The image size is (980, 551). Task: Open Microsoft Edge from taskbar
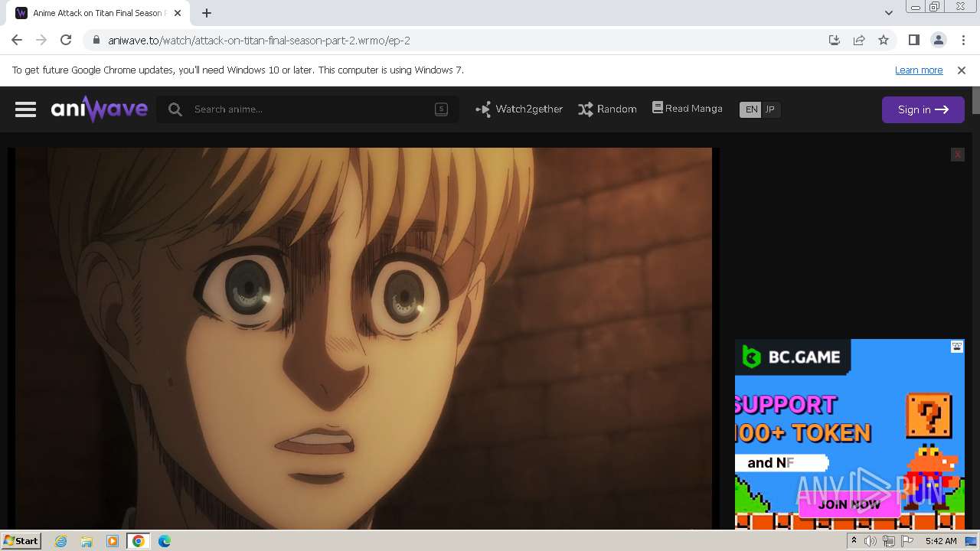[x=165, y=541]
